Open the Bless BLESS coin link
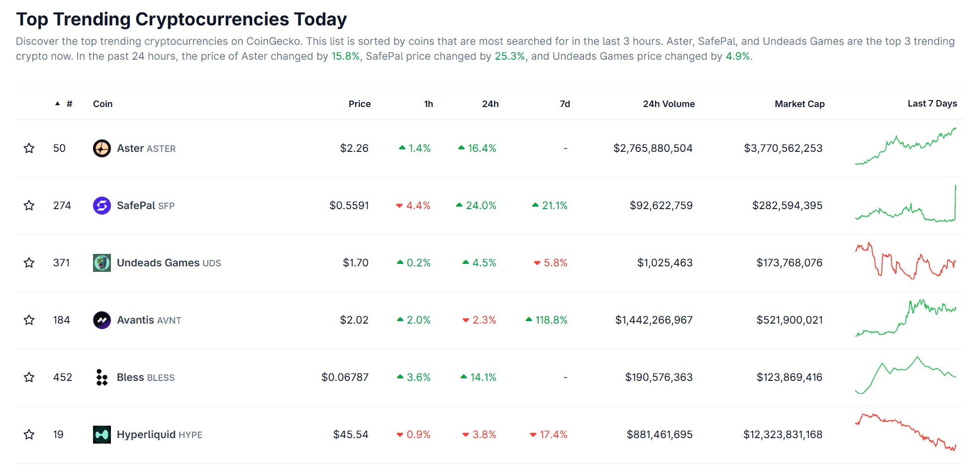The width and height of the screenshot is (980, 467). [x=145, y=377]
